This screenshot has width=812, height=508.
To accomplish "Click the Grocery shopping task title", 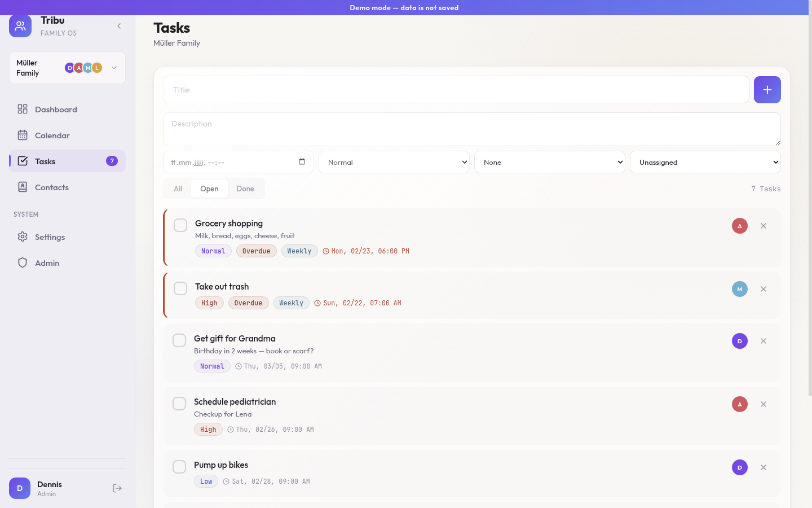I will tap(229, 224).
